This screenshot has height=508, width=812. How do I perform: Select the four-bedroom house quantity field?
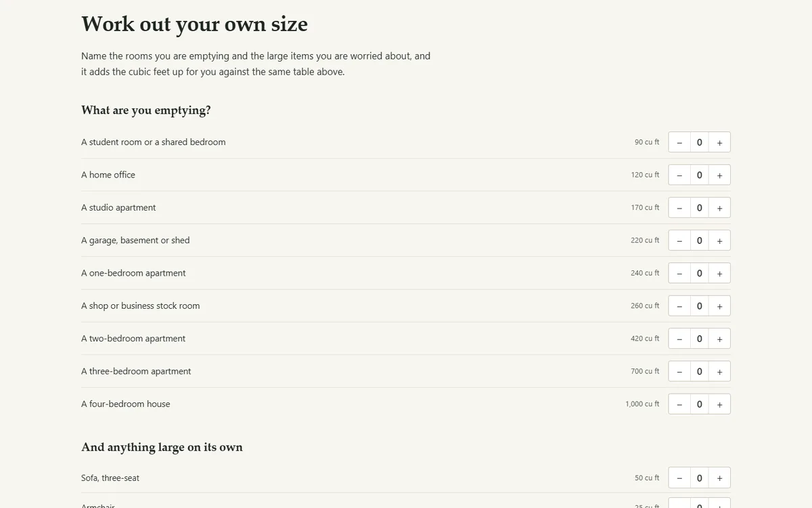coord(700,404)
